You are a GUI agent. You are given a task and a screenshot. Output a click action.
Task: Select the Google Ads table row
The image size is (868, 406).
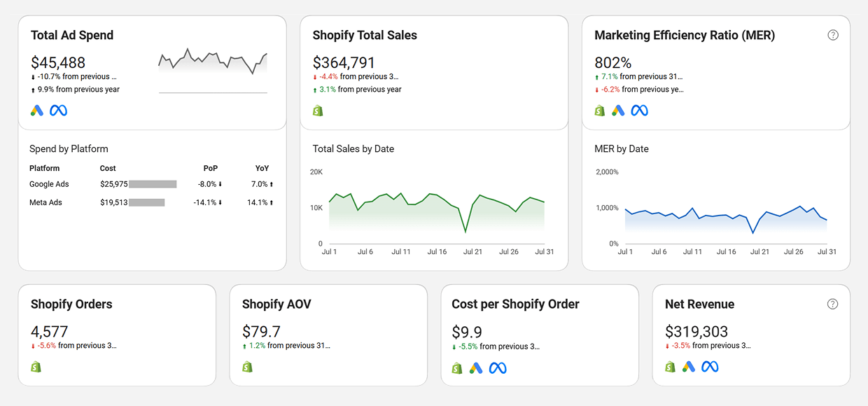[49, 184]
